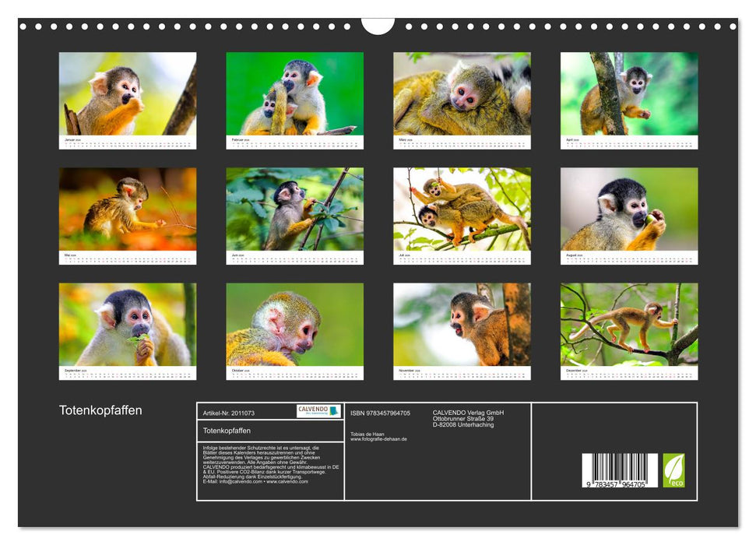
Task: Click the CALVENDO logo badge
Action: coord(318,411)
